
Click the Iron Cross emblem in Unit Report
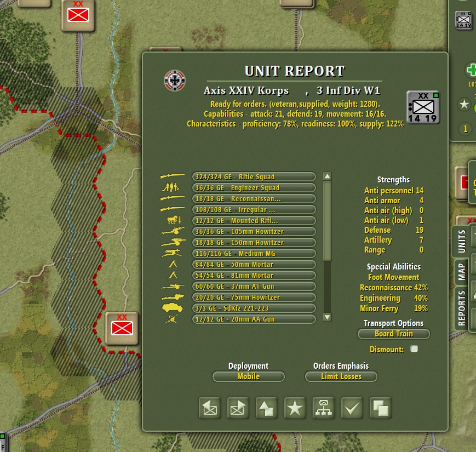coord(175,81)
